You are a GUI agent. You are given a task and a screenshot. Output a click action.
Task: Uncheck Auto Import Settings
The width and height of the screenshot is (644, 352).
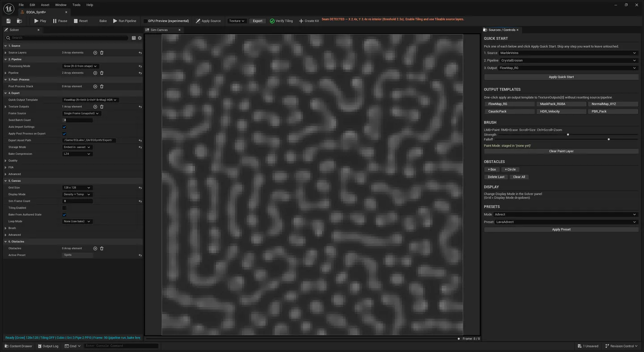[x=64, y=127]
